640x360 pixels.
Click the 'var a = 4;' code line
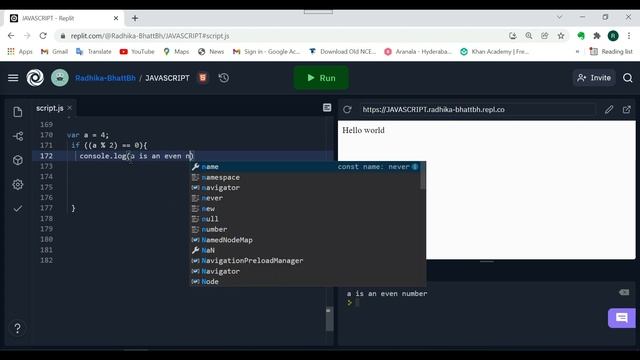click(x=88, y=135)
